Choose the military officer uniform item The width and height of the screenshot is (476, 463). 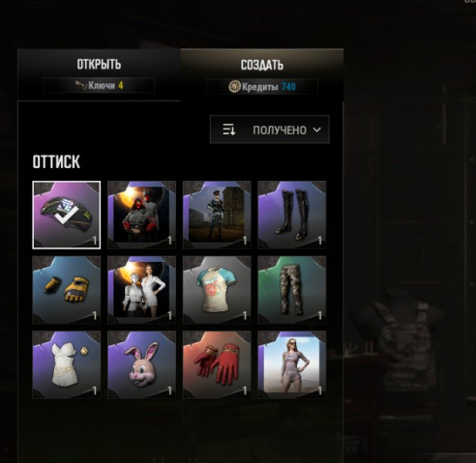pos(217,215)
